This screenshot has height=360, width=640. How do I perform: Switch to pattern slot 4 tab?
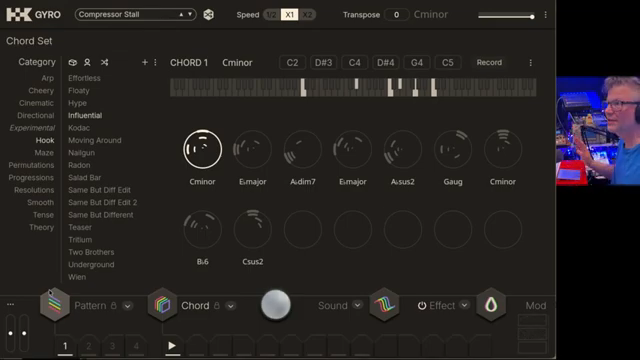click(x=136, y=346)
